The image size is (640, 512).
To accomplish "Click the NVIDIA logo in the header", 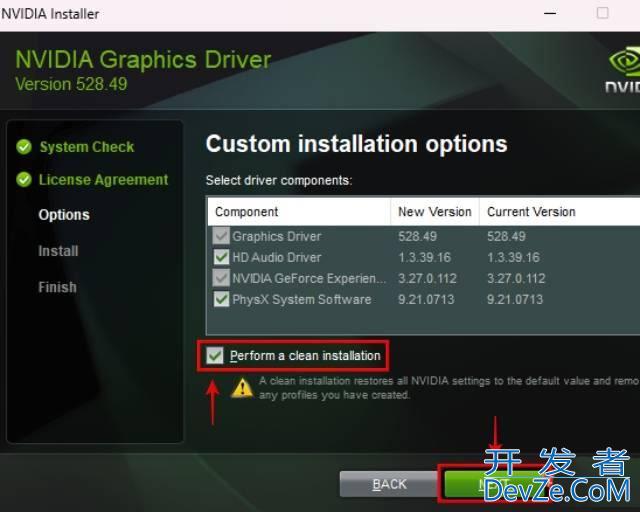I will click(624, 69).
